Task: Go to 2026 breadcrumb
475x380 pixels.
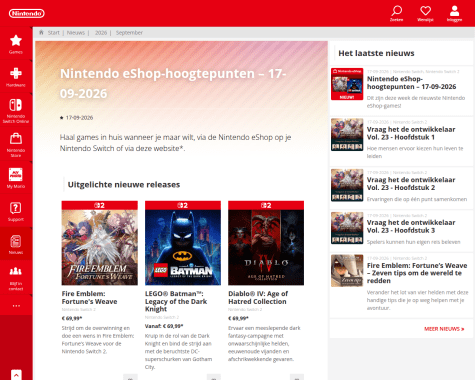Action: pyautogui.click(x=101, y=33)
